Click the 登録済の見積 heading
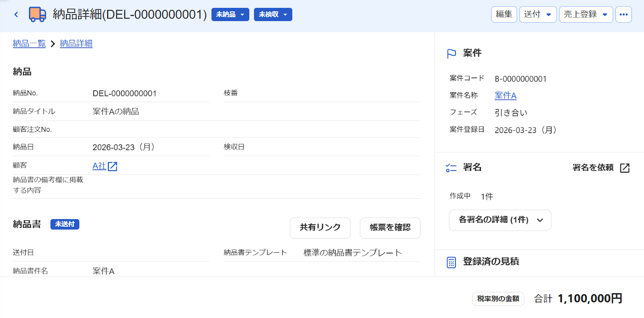This screenshot has height=318, width=644. click(491, 262)
